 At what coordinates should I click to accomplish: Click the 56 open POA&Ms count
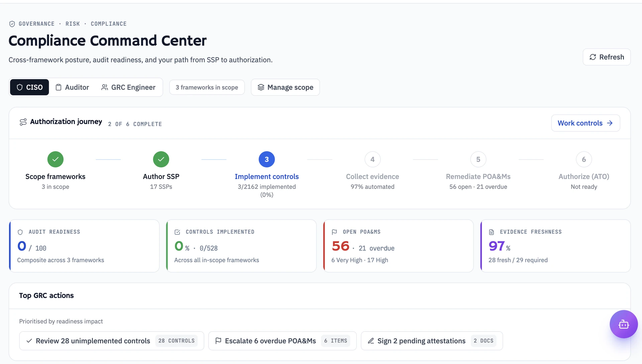click(x=340, y=246)
